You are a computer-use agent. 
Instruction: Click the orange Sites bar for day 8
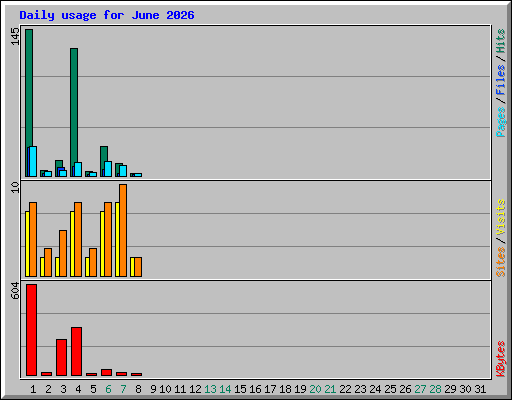pos(138,267)
